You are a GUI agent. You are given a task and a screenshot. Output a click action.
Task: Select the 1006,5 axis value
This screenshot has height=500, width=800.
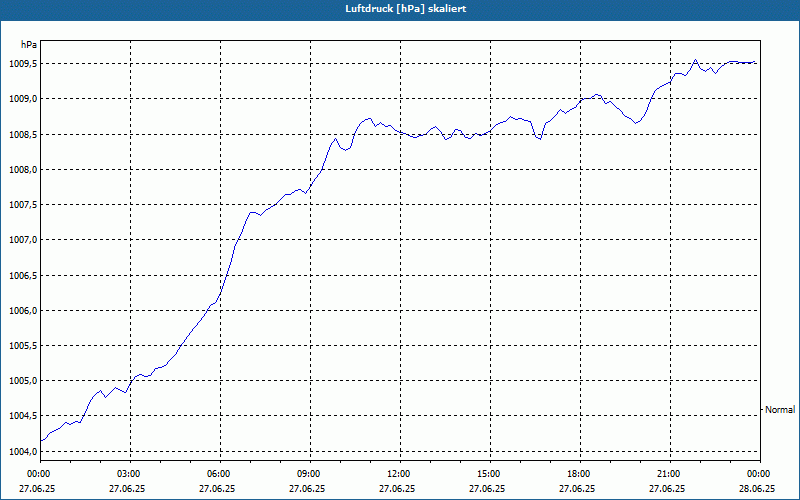click(23, 276)
